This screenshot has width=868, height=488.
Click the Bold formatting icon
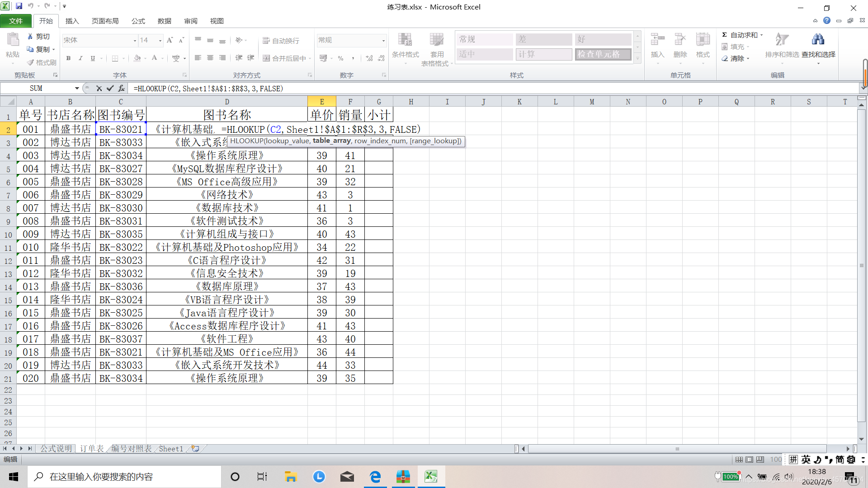[x=68, y=58]
